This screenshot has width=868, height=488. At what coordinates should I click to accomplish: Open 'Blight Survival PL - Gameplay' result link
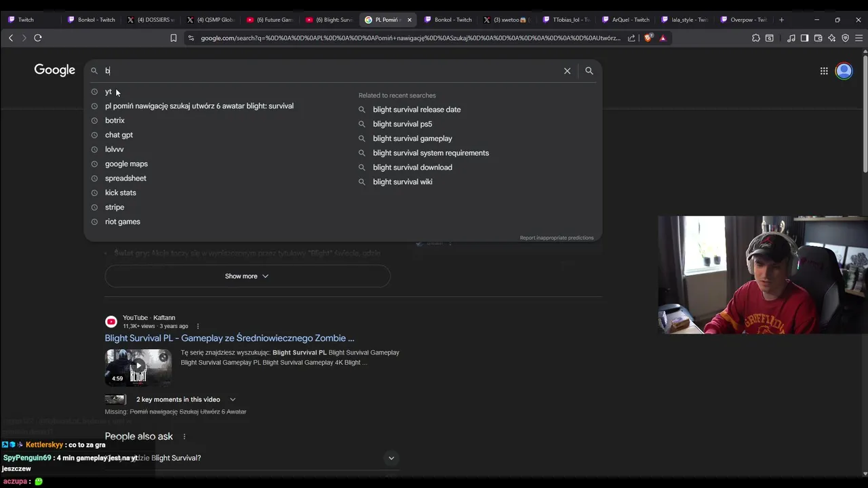tap(229, 338)
